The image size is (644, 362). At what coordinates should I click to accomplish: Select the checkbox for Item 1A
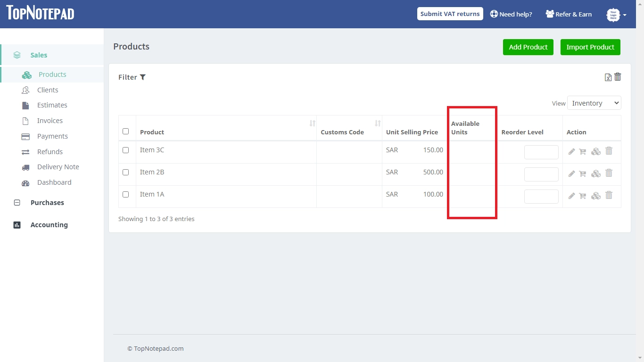point(126,194)
